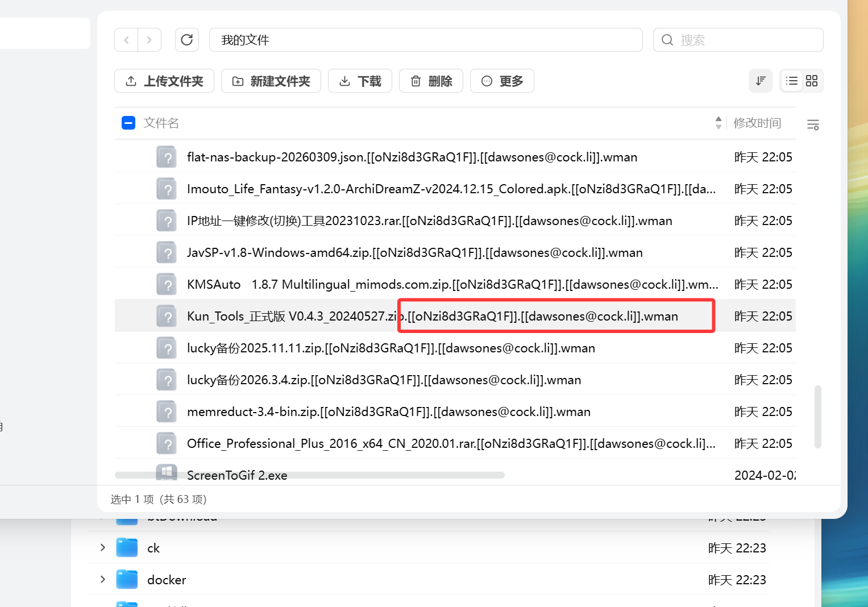Select the Kun_Tools_正式版 V0.4.3 file name
The image size is (868, 607).
click(433, 316)
